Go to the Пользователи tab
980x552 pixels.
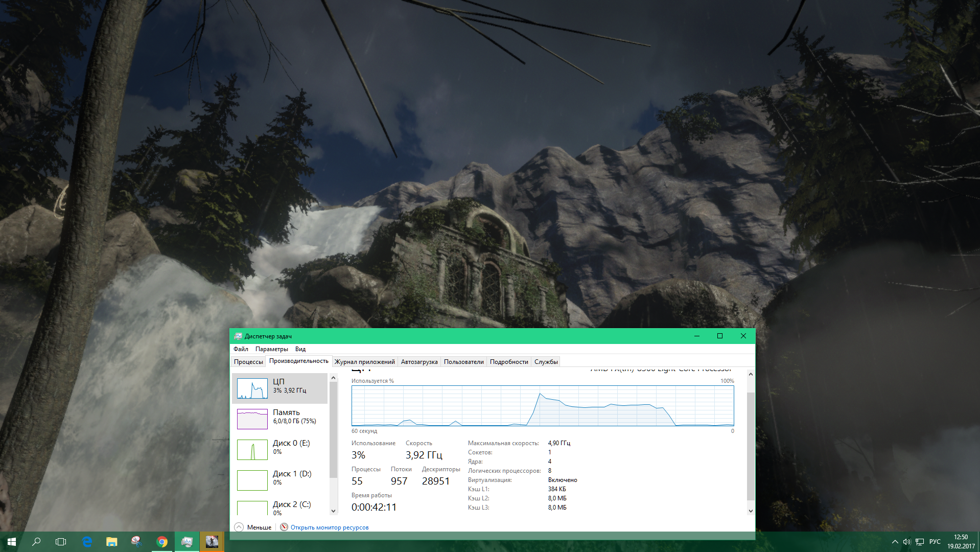[x=464, y=362]
